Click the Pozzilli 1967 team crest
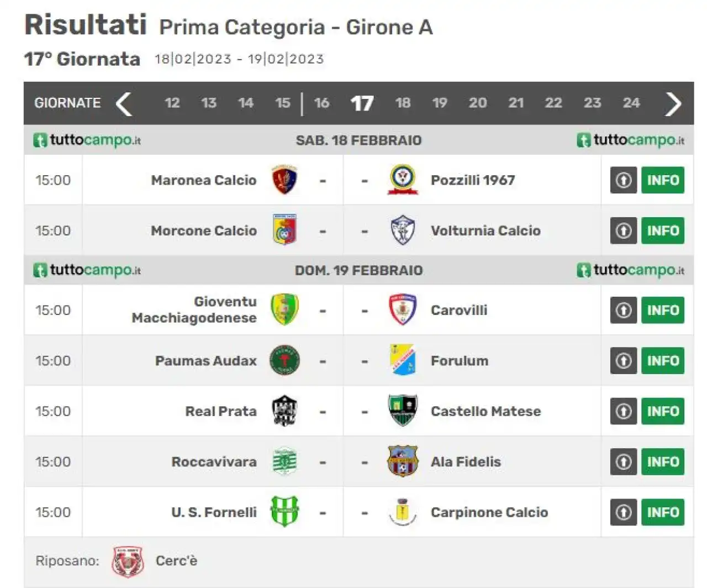Viewport: 707px width, 588px height. point(403,180)
